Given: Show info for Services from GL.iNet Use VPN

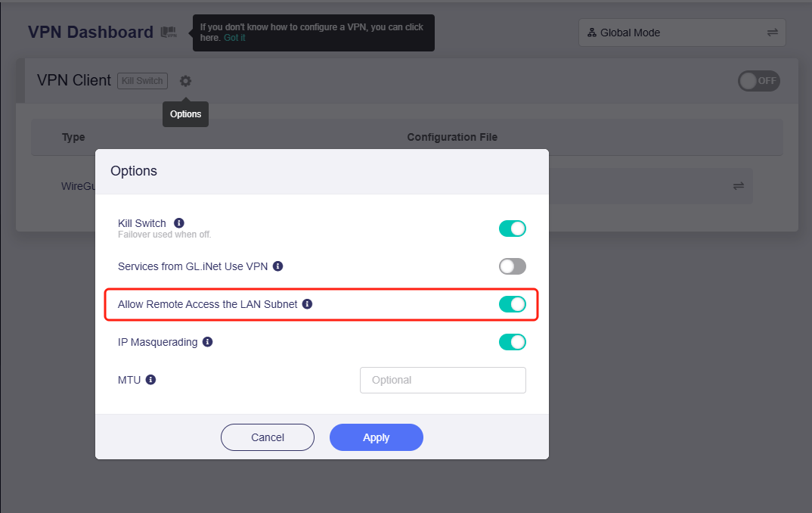Looking at the screenshot, I should click(x=277, y=266).
